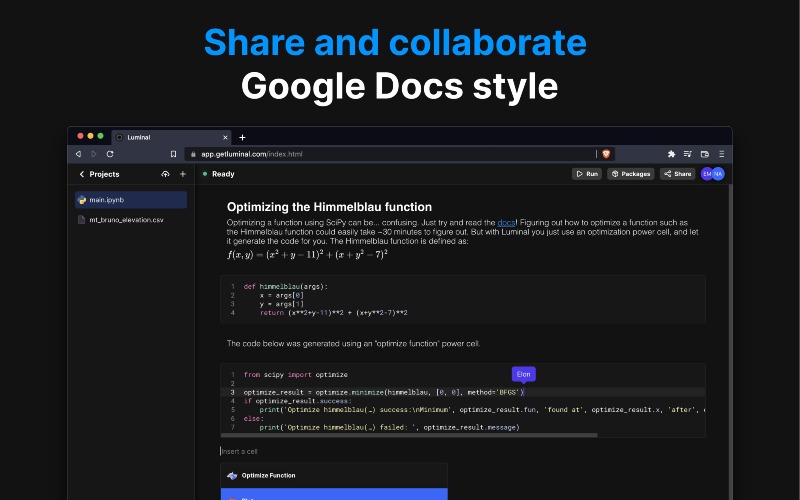Click the return statement in first code cell
Image resolution: width=800 pixels, height=500 pixels.
coord(334,313)
